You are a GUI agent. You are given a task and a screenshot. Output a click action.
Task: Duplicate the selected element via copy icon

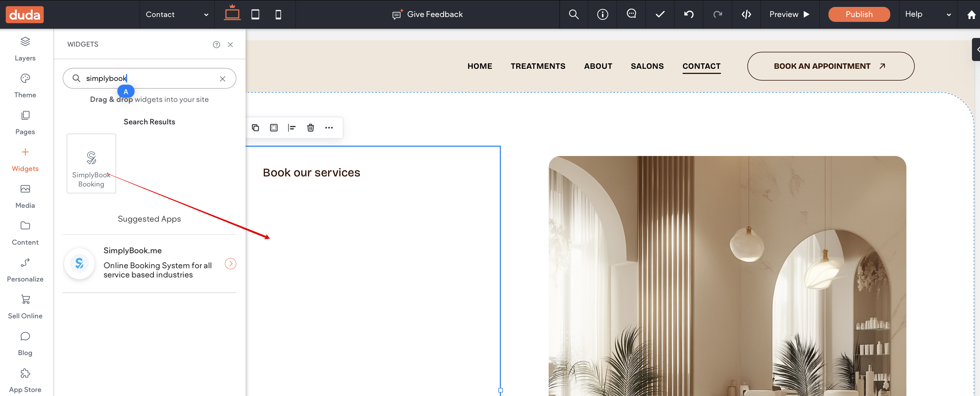pos(255,127)
